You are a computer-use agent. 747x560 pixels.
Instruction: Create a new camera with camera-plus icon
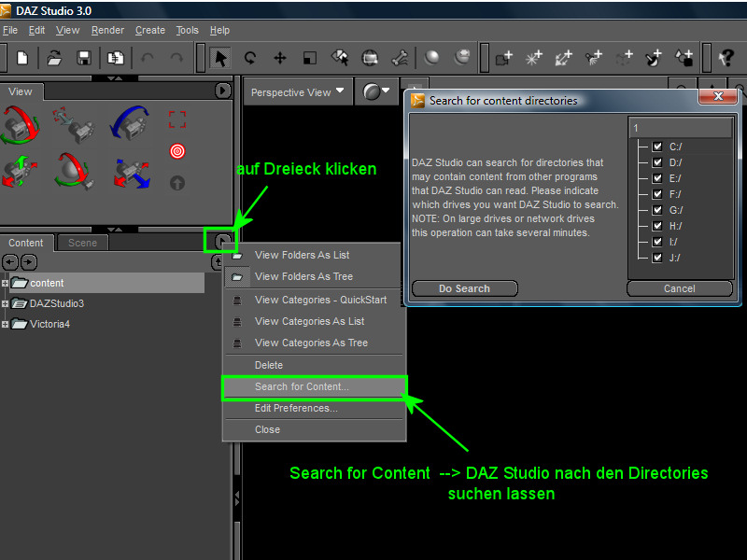coord(503,58)
